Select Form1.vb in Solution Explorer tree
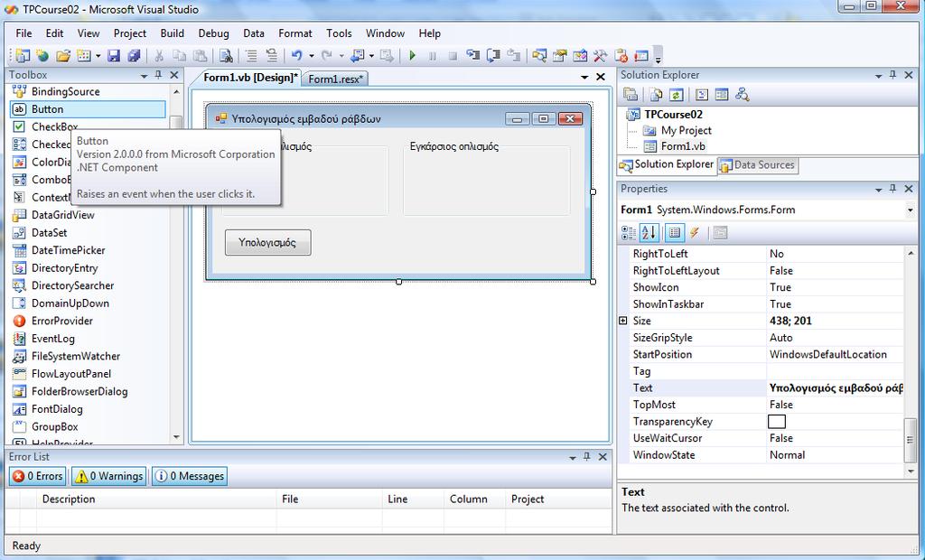Image resolution: width=925 pixels, height=560 pixels. (x=683, y=146)
